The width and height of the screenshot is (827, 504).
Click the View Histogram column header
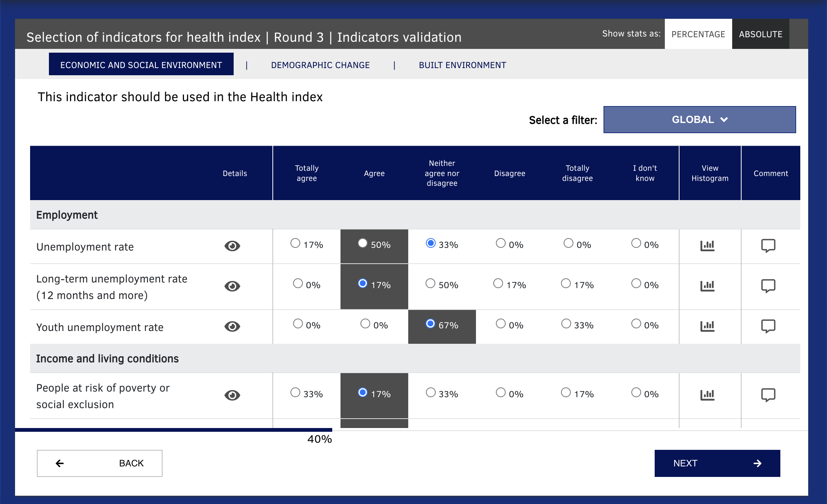click(710, 173)
